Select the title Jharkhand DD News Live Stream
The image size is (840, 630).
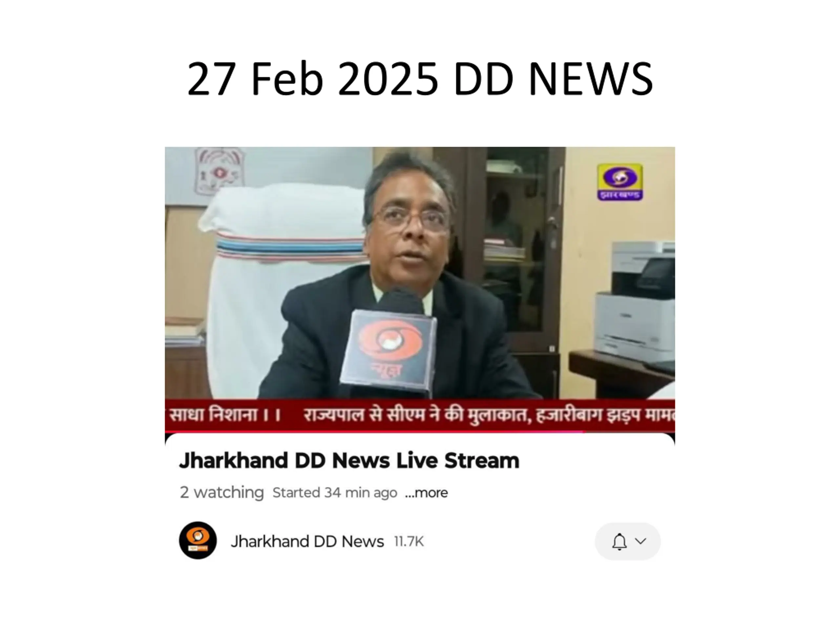click(349, 461)
